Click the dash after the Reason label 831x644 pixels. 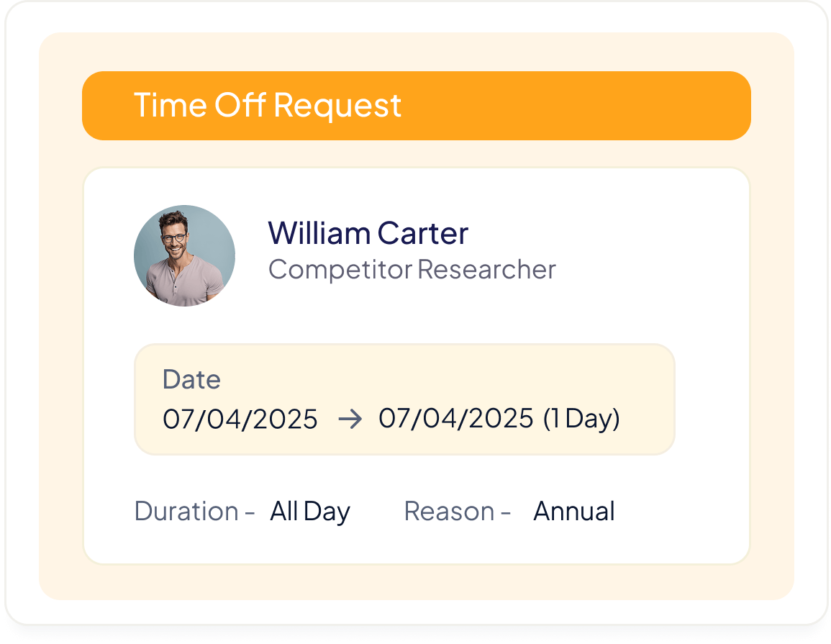tap(505, 512)
